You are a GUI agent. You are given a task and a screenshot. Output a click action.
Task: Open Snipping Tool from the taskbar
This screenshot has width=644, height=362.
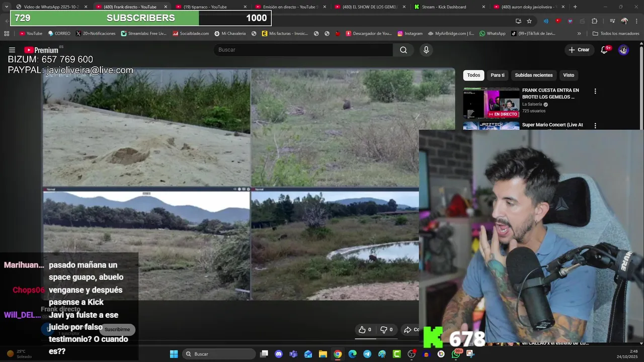point(470,354)
